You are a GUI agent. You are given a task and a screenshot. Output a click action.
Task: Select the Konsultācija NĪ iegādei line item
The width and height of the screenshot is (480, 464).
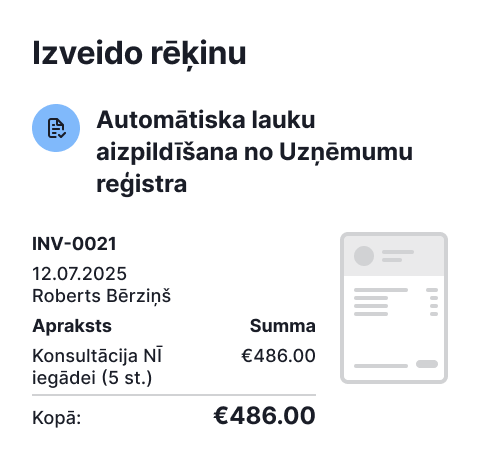pyautogui.click(x=97, y=367)
